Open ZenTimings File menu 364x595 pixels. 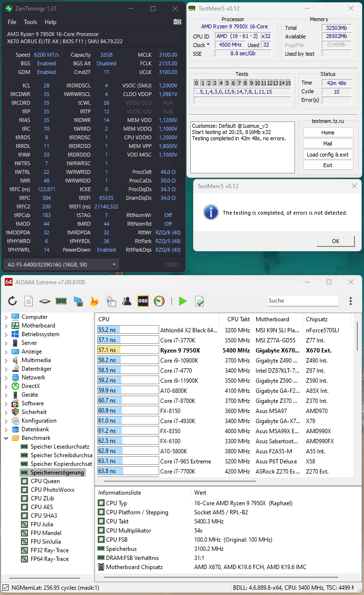[12, 22]
